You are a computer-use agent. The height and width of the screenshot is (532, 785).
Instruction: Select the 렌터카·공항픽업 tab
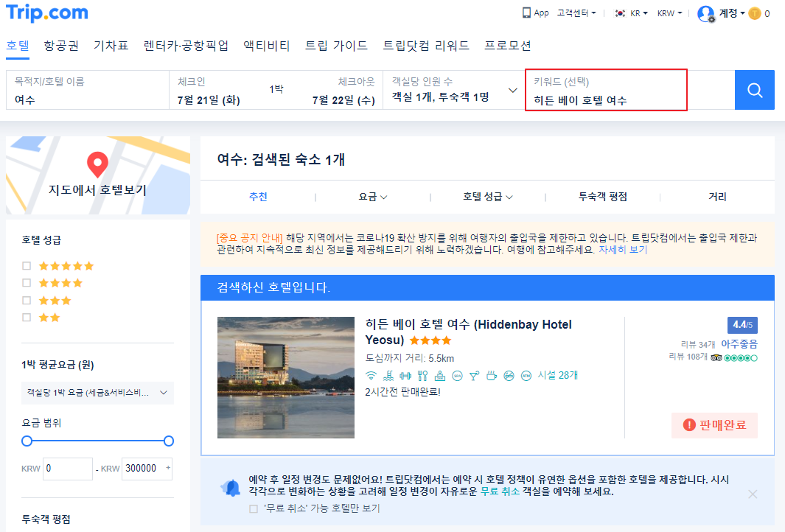[x=186, y=46]
